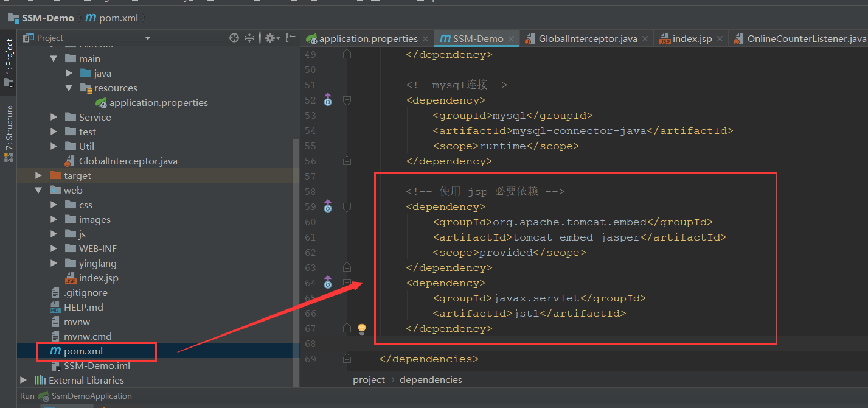The height and width of the screenshot is (408, 868).
Task: Click the SsmDemoApplication Spring icon in Run bar
Action: pyautogui.click(x=44, y=396)
